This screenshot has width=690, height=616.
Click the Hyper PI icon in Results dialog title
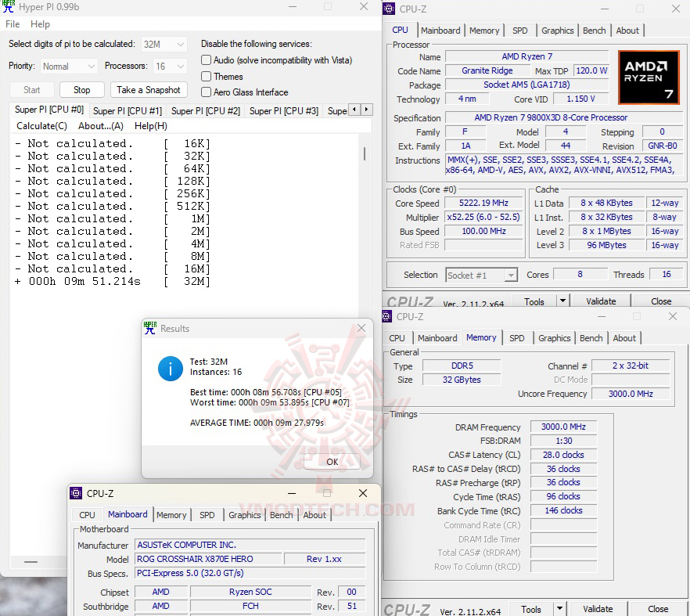coord(150,328)
